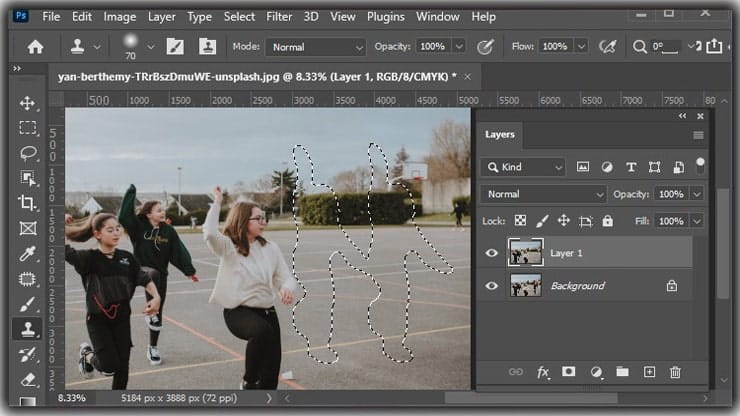Open the tool preset picker dropdown
Screen dimensions: 740x416
[x=97, y=47]
